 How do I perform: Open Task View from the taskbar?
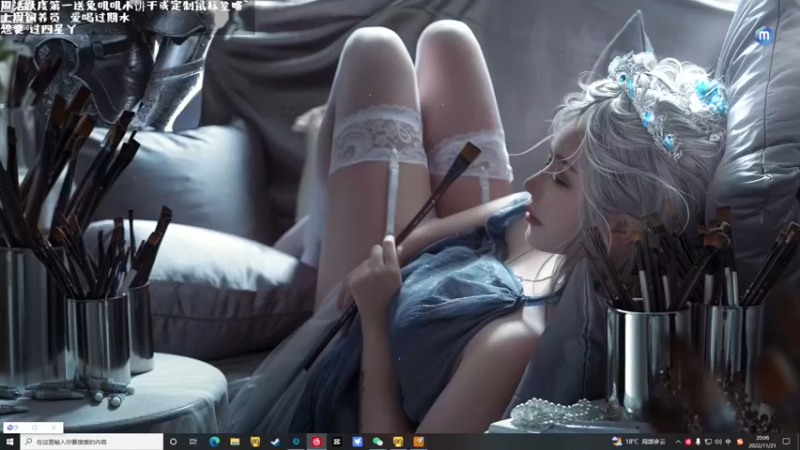pyautogui.click(x=193, y=441)
